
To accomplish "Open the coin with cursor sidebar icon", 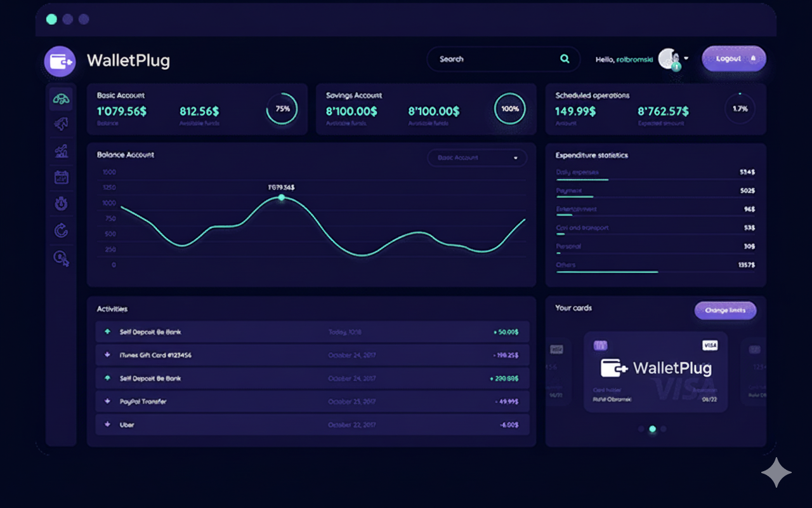I will pos(61,258).
